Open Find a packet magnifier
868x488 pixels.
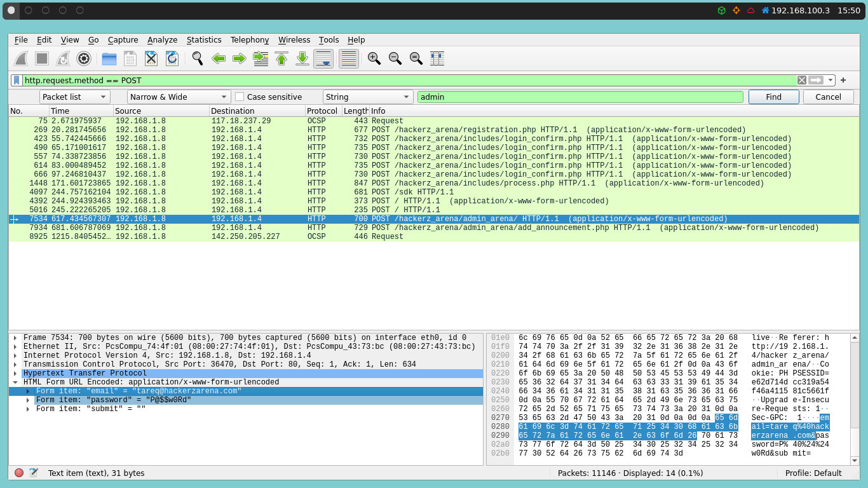coord(198,58)
